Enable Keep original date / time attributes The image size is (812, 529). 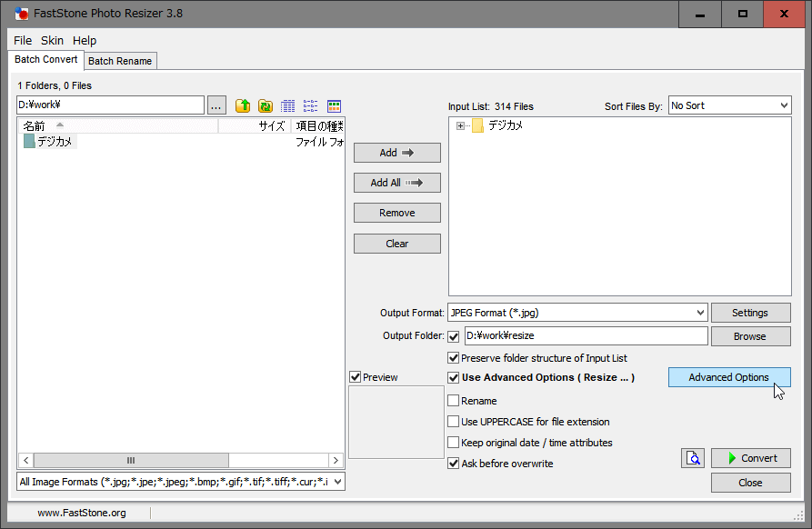(454, 443)
